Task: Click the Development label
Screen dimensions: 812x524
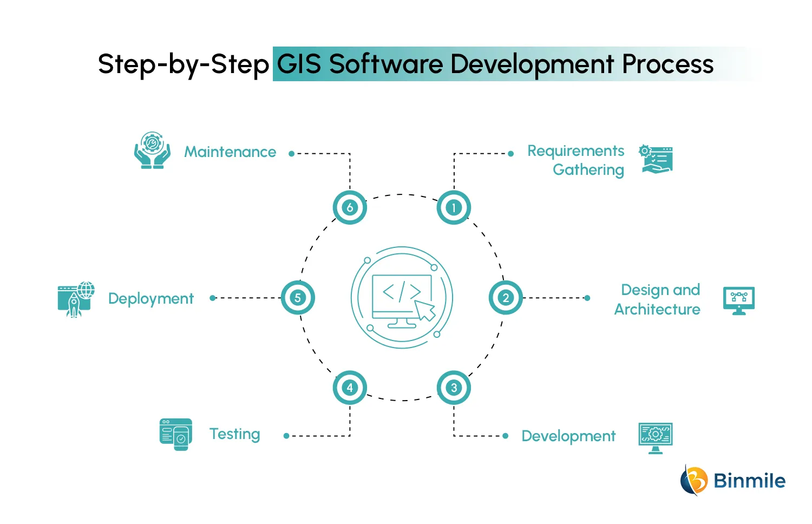Action: coord(568,436)
